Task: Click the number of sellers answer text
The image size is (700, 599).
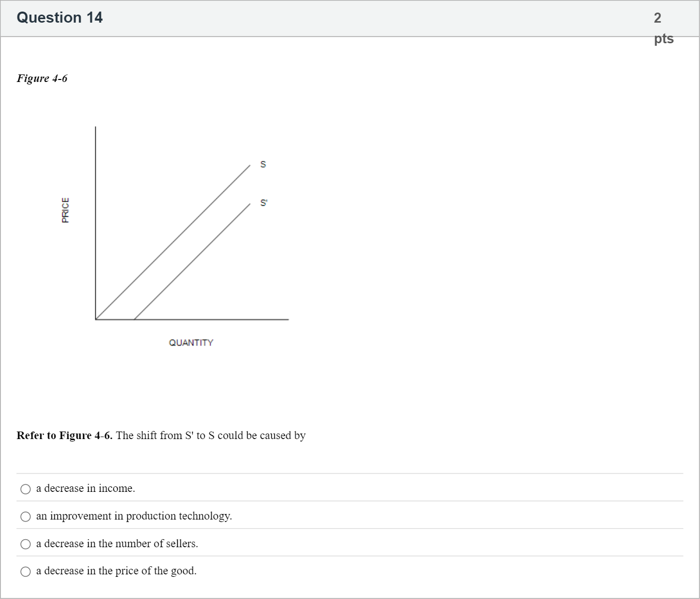Action: pyautogui.click(x=117, y=544)
